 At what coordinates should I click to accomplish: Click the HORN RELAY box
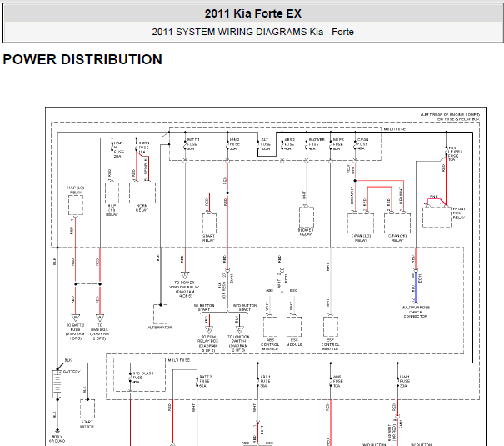coord(142,193)
